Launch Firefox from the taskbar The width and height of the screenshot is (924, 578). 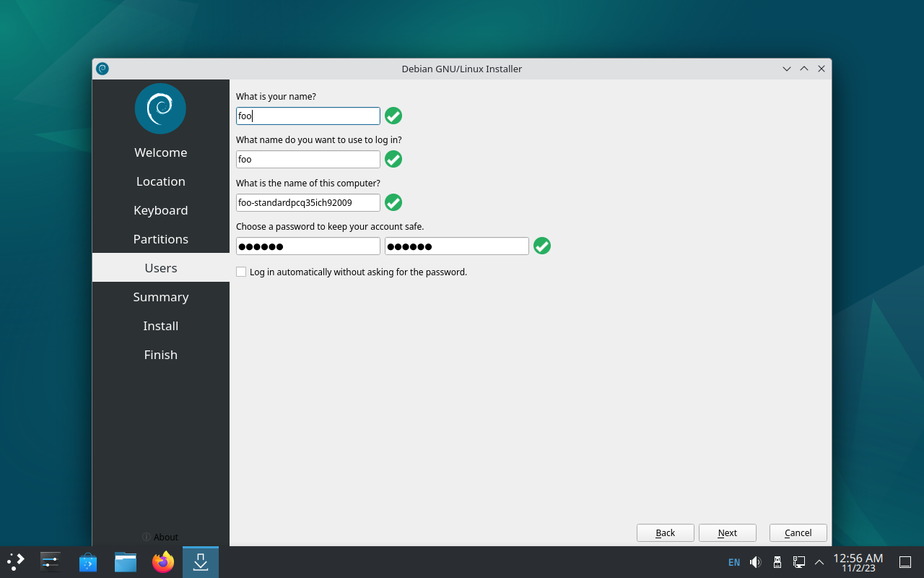pyautogui.click(x=163, y=561)
